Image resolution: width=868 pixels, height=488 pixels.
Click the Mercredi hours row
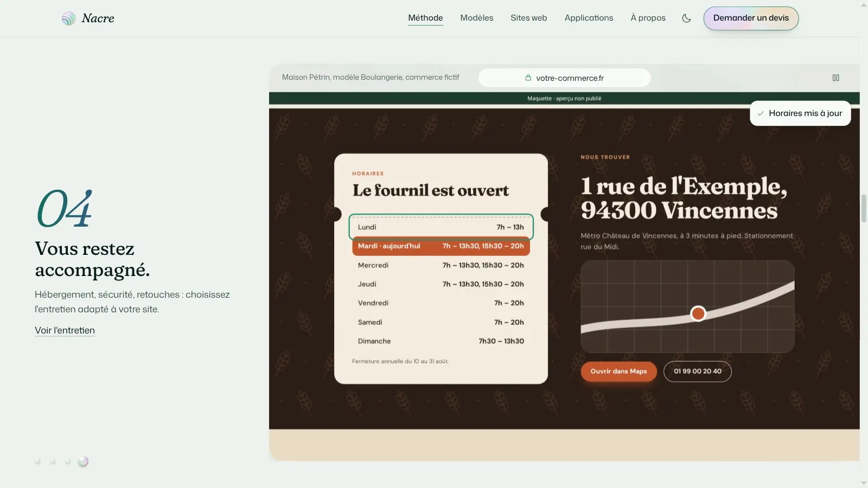point(441,265)
